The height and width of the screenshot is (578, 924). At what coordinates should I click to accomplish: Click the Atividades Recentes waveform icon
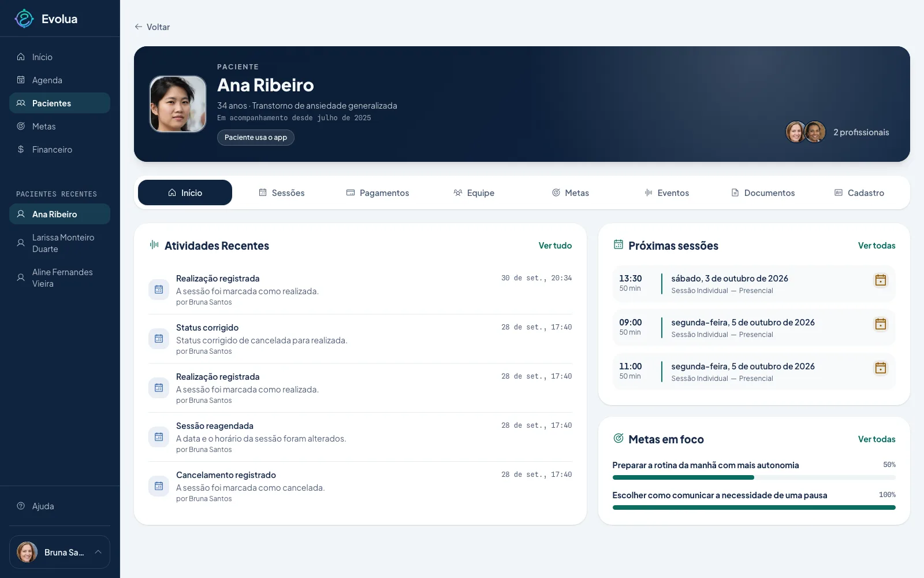(154, 245)
